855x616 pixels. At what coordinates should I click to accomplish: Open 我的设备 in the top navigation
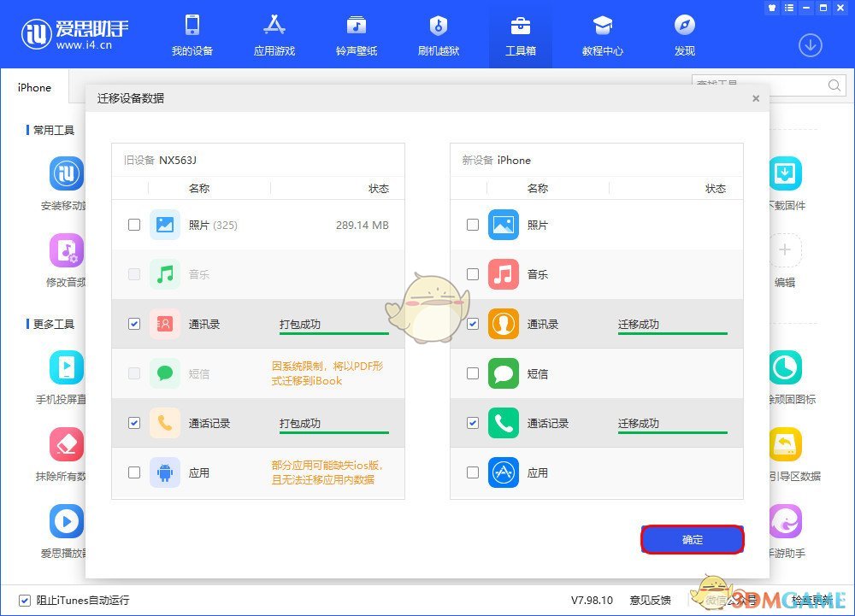click(192, 36)
